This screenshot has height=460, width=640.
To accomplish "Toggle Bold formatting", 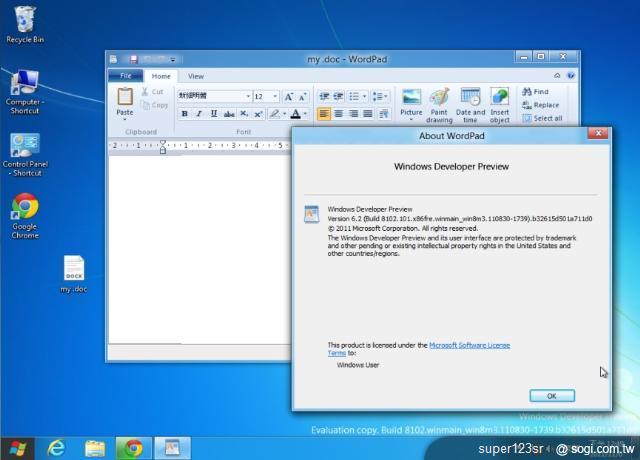I will pyautogui.click(x=184, y=114).
